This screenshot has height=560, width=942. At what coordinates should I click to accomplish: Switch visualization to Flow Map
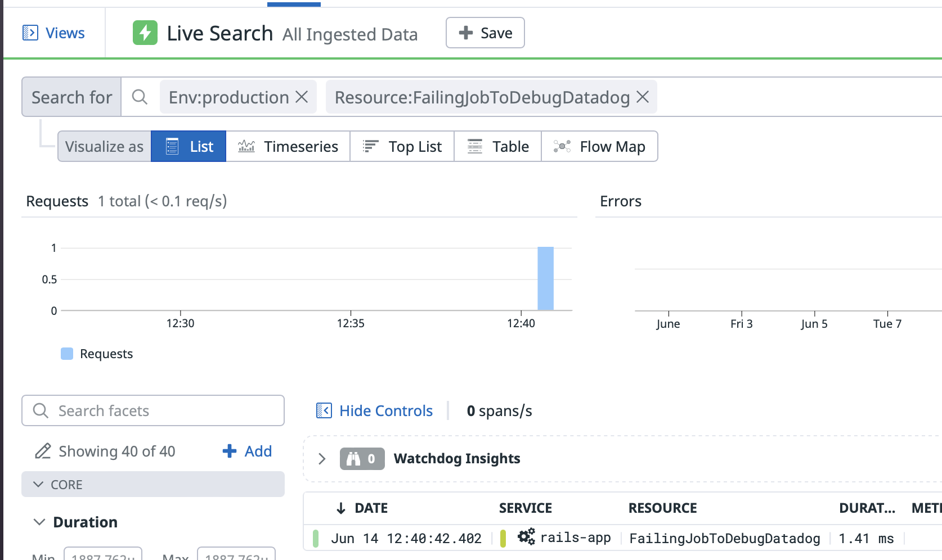tap(599, 146)
